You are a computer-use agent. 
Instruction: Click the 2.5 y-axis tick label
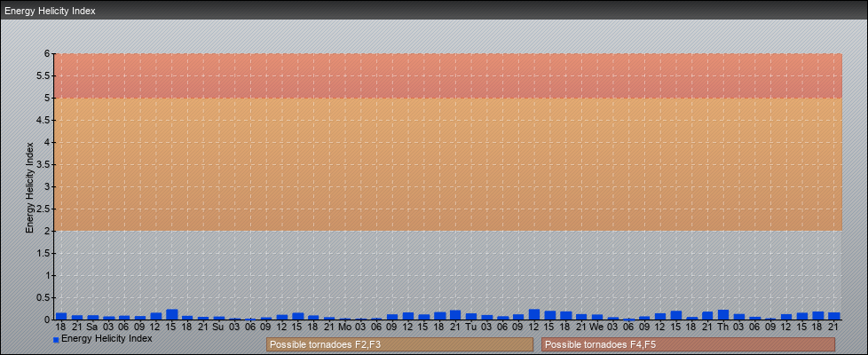click(x=44, y=209)
